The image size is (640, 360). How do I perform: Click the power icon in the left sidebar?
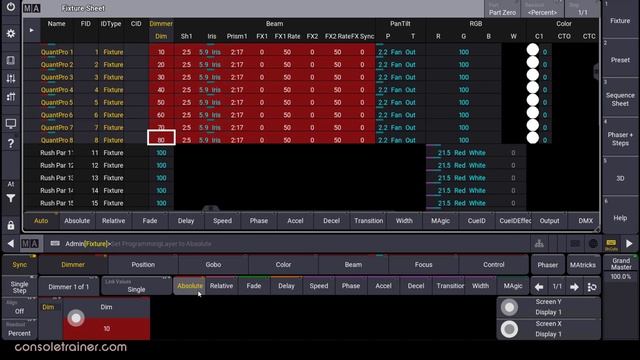click(11, 7)
